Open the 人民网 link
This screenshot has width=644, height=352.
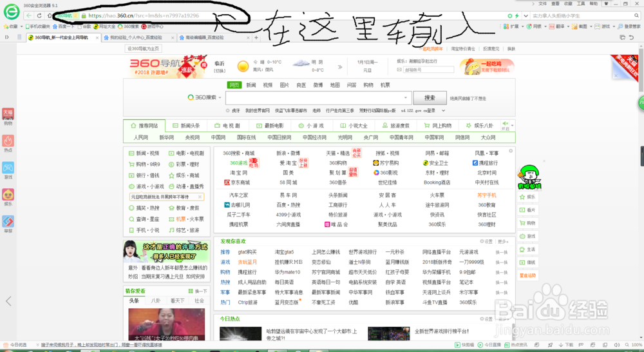pyautogui.click(x=140, y=137)
